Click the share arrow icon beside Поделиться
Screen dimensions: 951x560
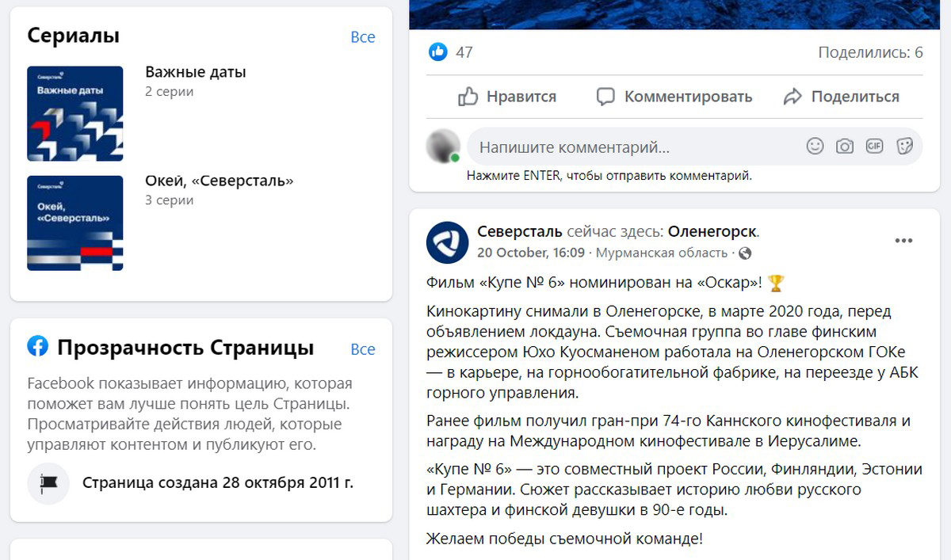(792, 97)
